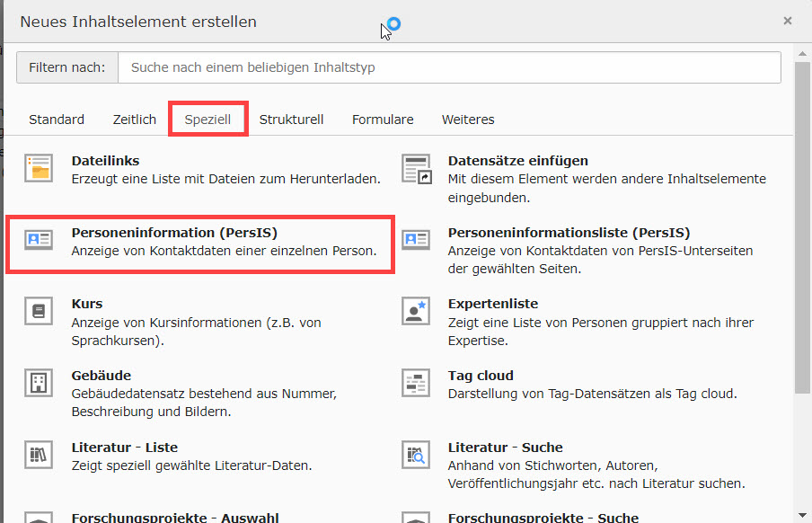
Task: Click the Kurs book icon
Action: (x=39, y=311)
